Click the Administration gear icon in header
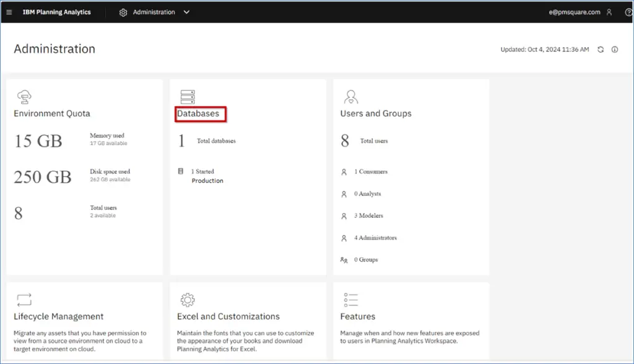This screenshot has width=634, height=364. click(123, 12)
